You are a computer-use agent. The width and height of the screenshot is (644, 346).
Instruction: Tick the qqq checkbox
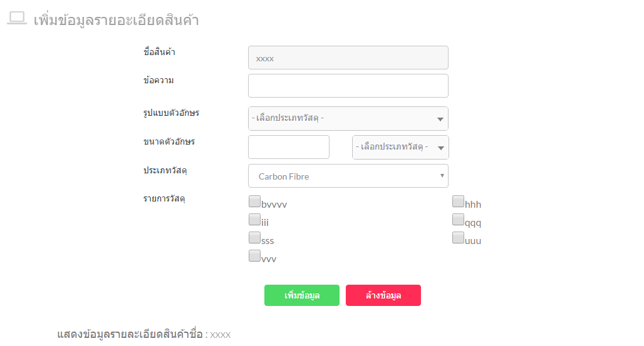pos(459,220)
